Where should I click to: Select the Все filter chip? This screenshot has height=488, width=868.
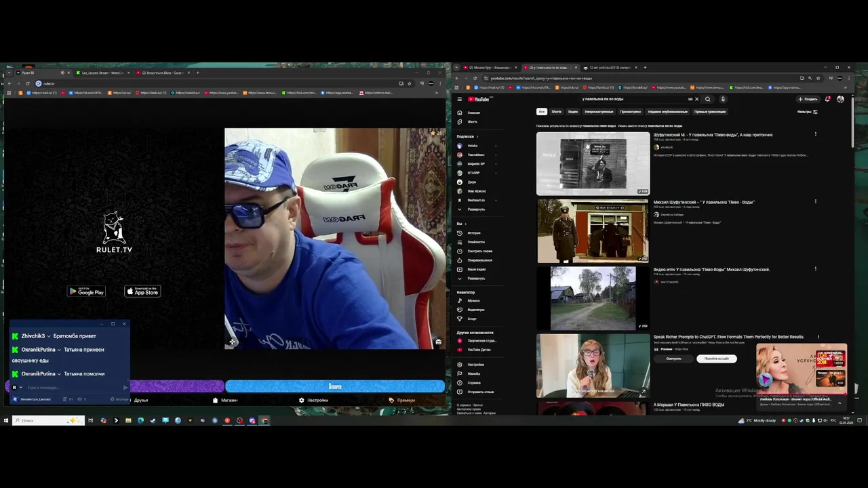tap(542, 112)
